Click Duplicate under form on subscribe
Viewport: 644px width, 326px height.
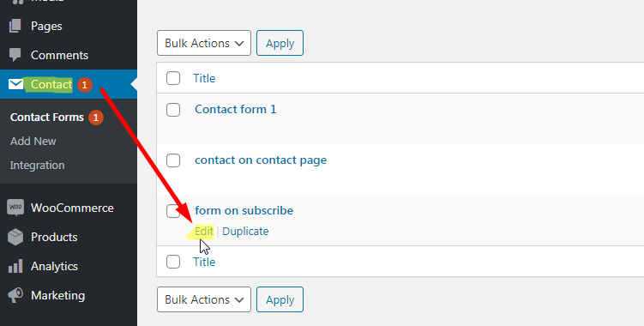(245, 231)
